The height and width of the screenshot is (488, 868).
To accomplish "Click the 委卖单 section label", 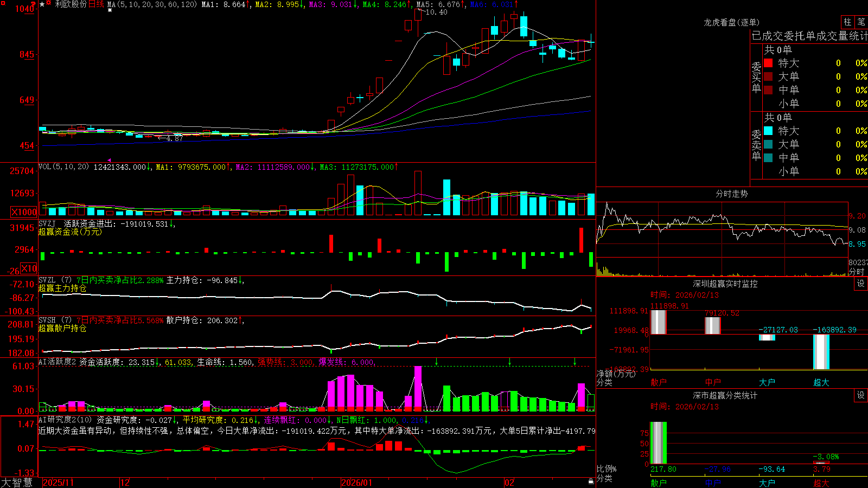I will pos(756,145).
